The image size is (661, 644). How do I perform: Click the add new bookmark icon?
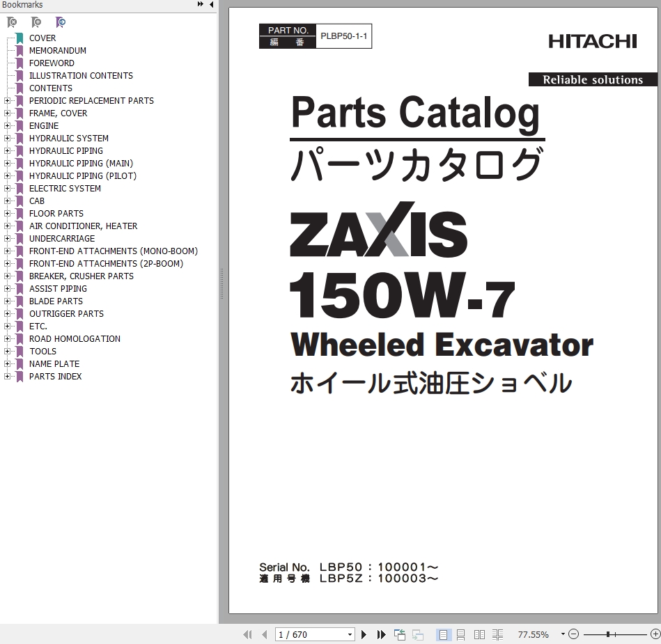(x=36, y=23)
